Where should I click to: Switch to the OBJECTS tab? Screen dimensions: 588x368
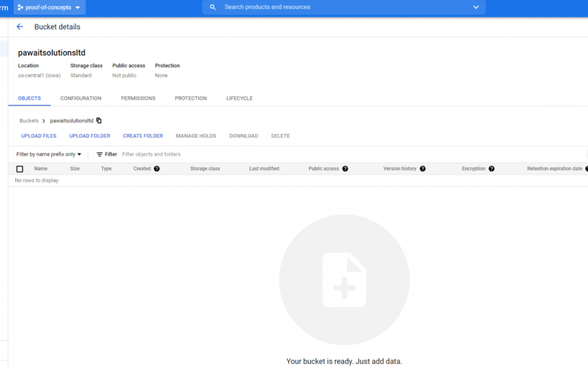29,98
